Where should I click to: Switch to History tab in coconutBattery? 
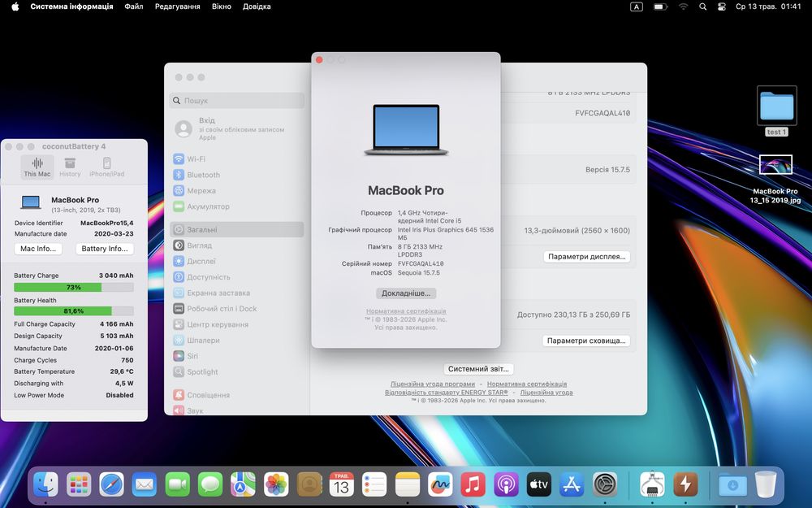[x=70, y=167]
